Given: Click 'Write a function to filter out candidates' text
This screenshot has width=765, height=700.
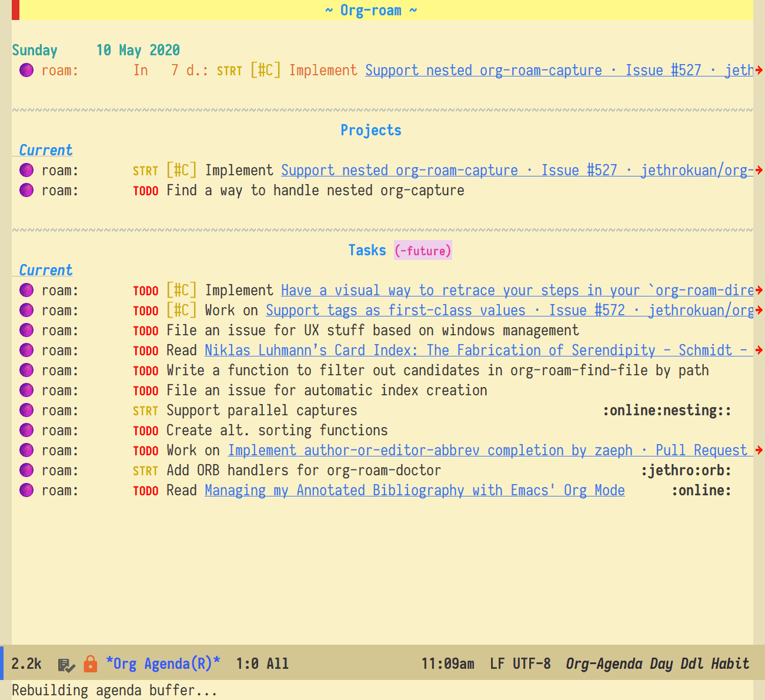Looking at the screenshot, I should 438,371.
